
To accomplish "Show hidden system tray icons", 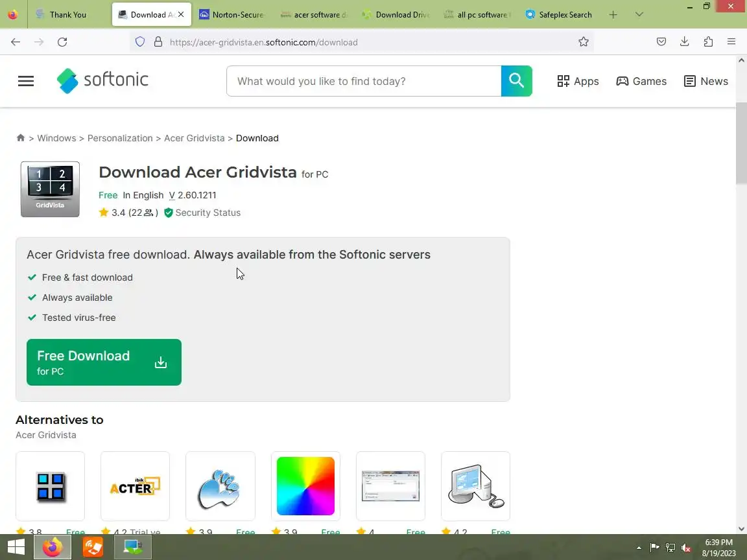I will [x=639, y=548].
